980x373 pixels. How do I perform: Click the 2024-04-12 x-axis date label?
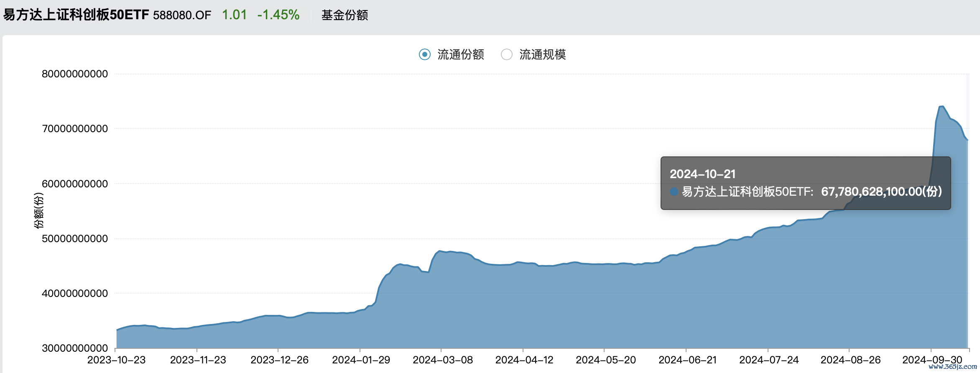524,360
